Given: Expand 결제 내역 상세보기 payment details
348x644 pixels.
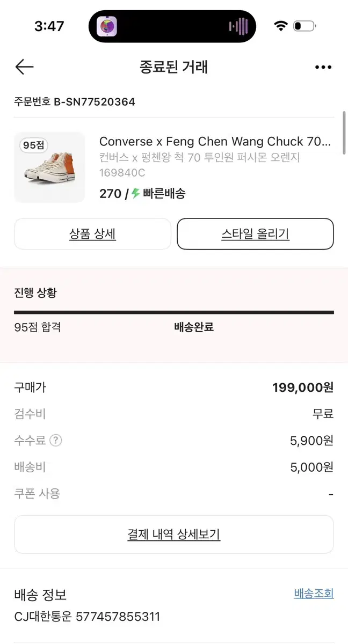Looking at the screenshot, I should tap(174, 535).
